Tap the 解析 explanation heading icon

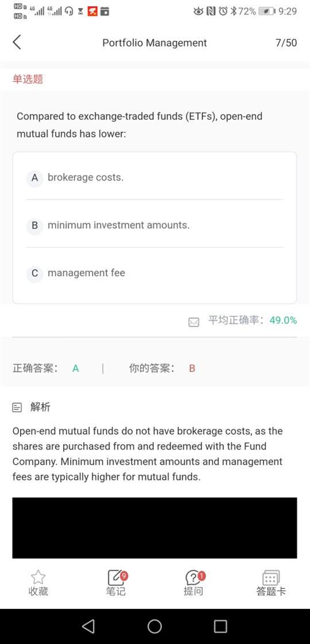(17, 408)
